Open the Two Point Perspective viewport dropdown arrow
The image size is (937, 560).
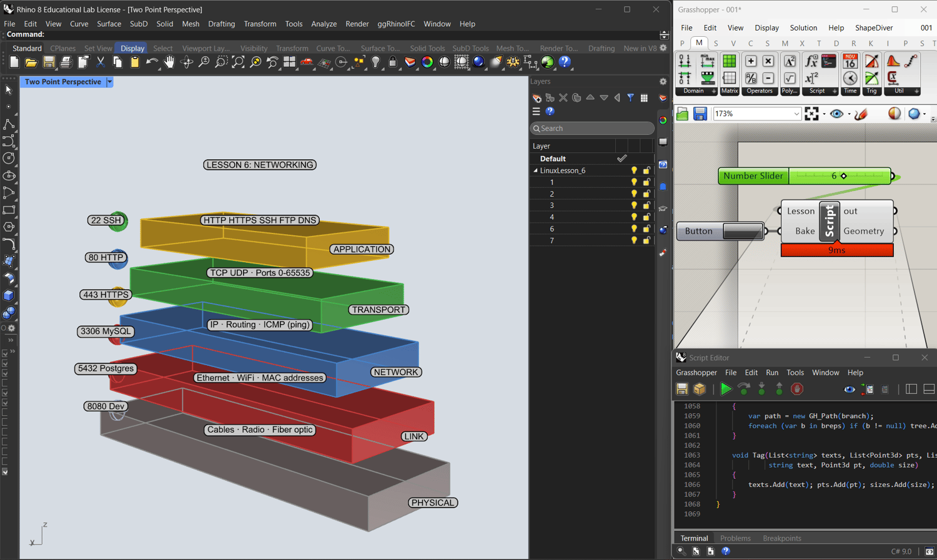[109, 82]
